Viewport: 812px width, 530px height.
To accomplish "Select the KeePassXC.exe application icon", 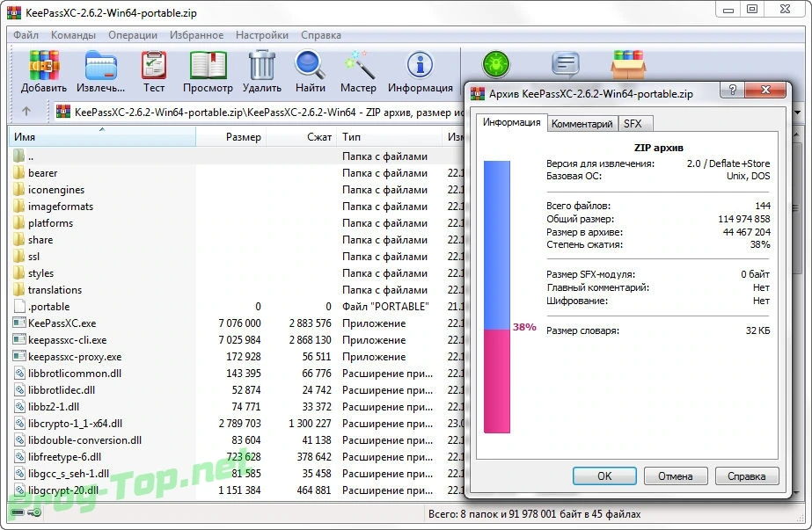I will point(19,323).
